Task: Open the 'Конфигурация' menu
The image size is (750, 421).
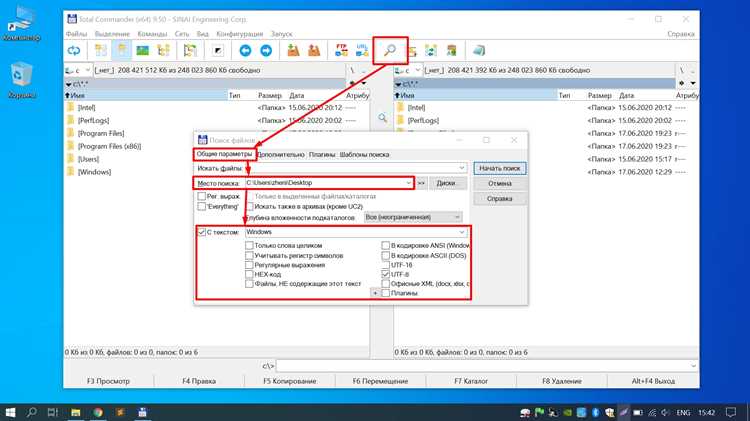Action: (240, 34)
